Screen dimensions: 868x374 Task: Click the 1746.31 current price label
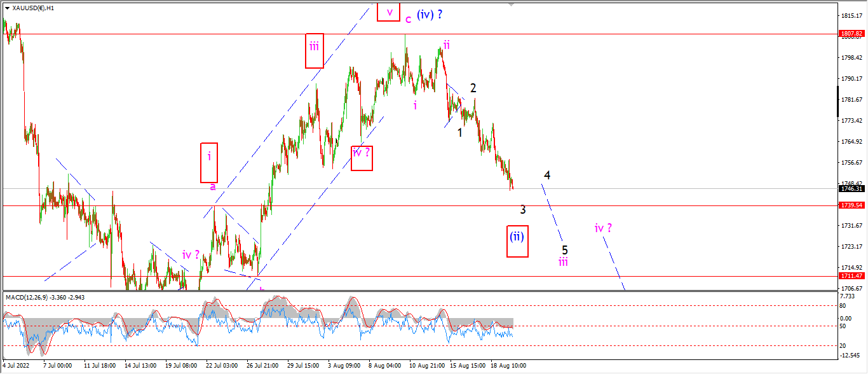851,188
